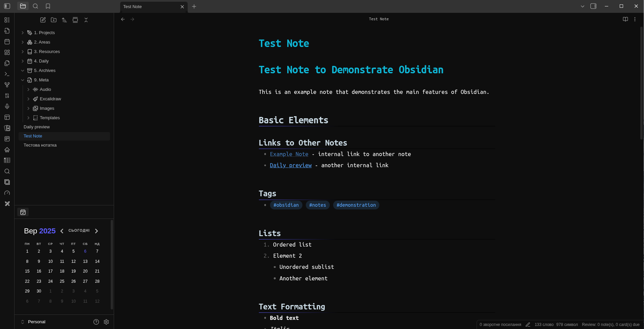This screenshot has width=644, height=329.
Task: Click the checklist icon in left ribbon
Action: (7, 20)
